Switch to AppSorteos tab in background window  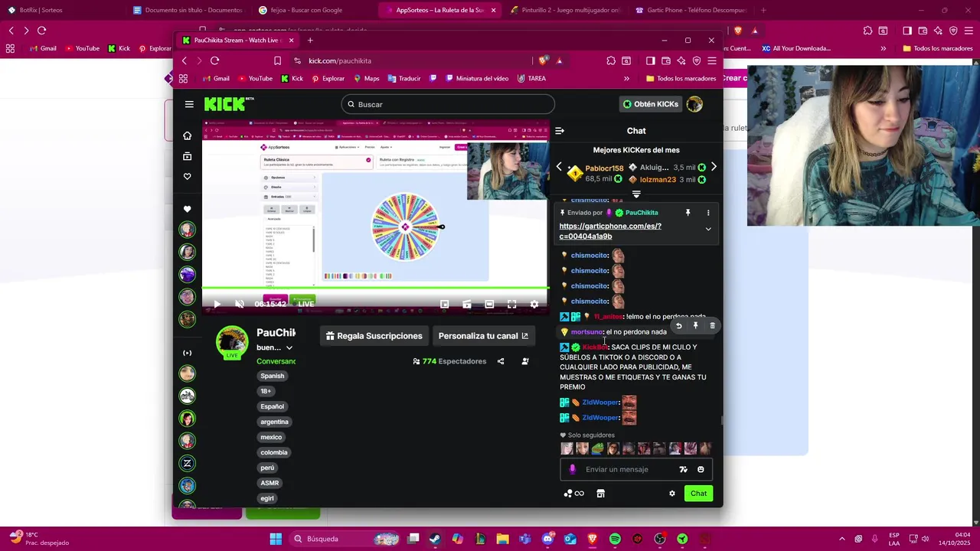[x=439, y=10]
